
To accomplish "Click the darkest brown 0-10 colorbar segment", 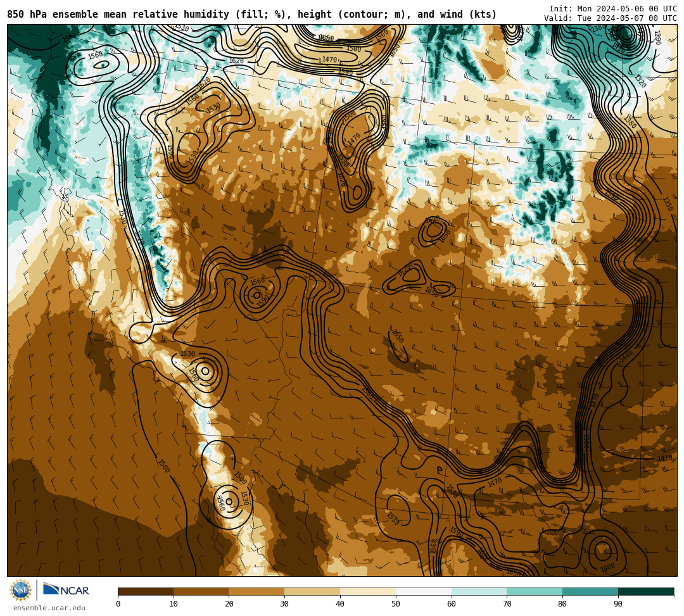I will [x=146, y=591].
